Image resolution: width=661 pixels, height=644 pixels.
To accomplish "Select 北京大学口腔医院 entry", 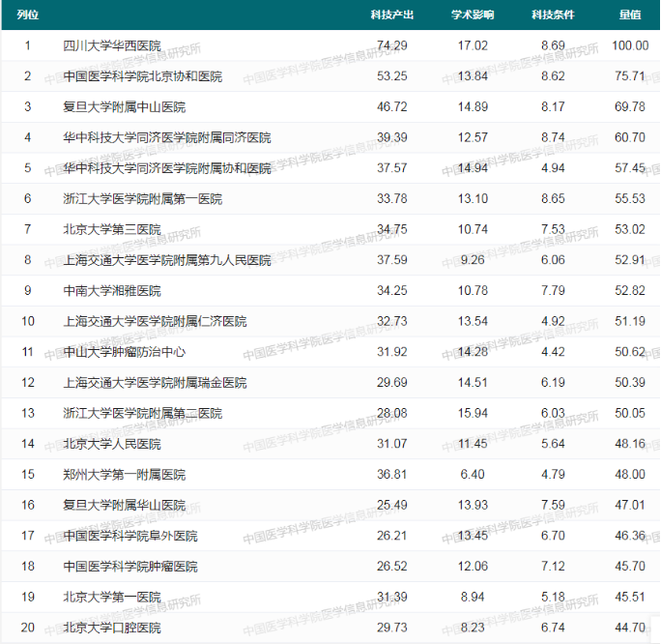I will coord(112,628).
